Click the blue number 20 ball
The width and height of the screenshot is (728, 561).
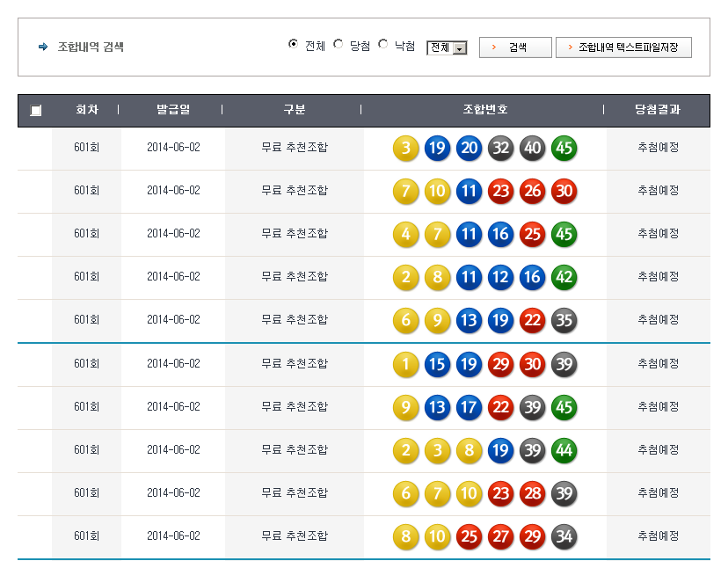click(470, 148)
